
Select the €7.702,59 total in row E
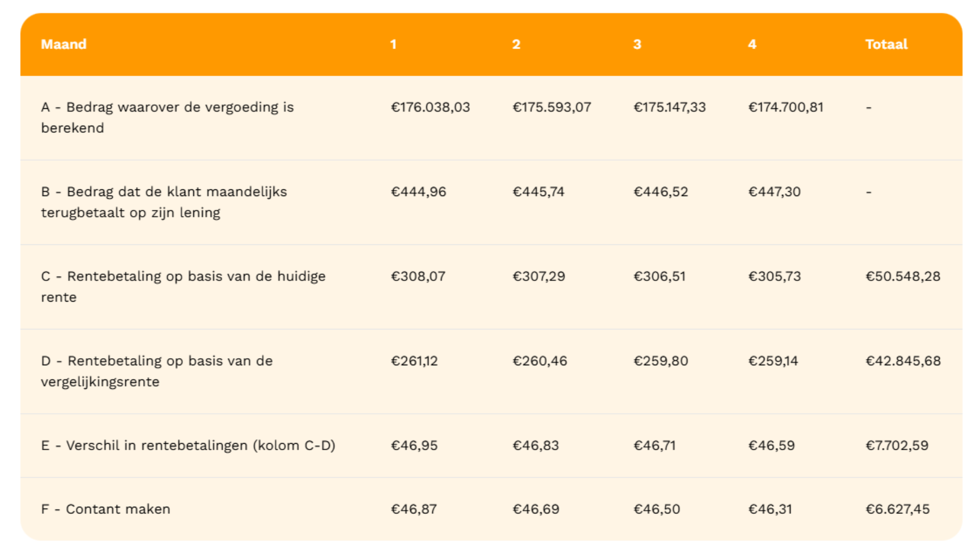click(x=897, y=446)
